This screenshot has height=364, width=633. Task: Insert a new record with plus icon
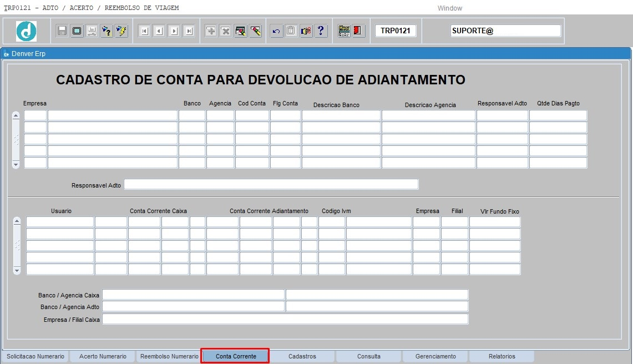click(211, 31)
